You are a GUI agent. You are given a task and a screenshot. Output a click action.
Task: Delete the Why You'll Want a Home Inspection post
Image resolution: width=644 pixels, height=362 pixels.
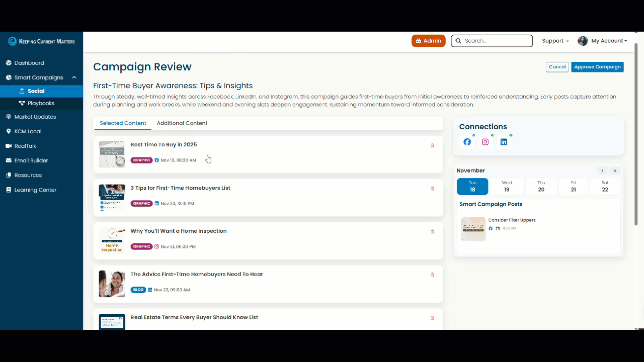coord(432,231)
